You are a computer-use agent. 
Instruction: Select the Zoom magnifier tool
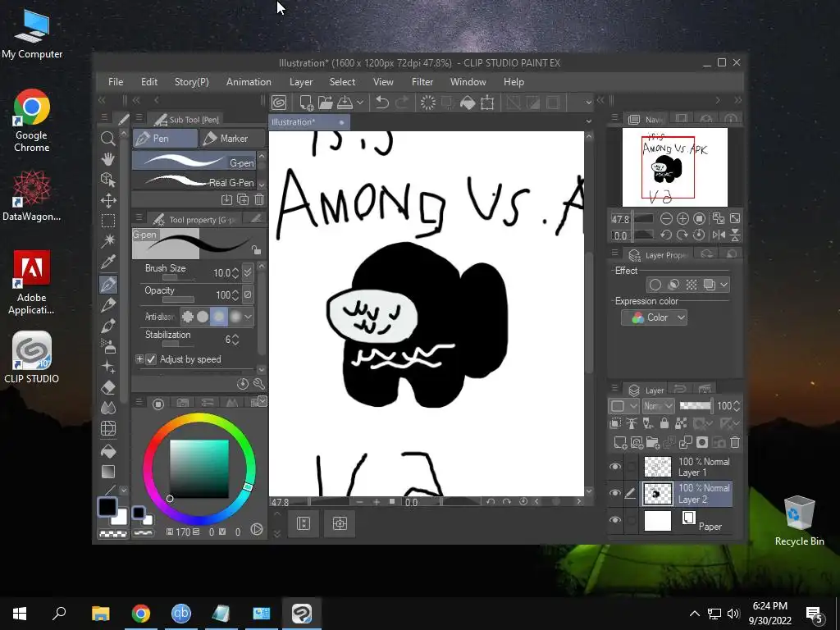108,139
